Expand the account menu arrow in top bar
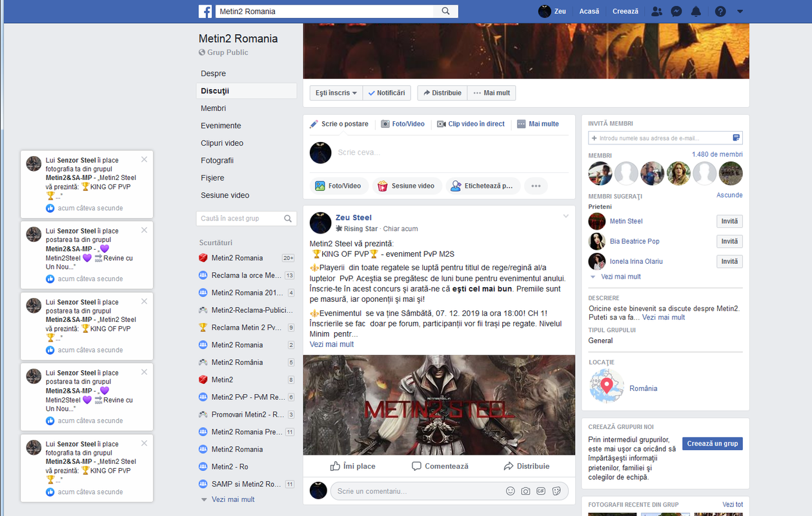This screenshot has width=812, height=516. pos(740,11)
